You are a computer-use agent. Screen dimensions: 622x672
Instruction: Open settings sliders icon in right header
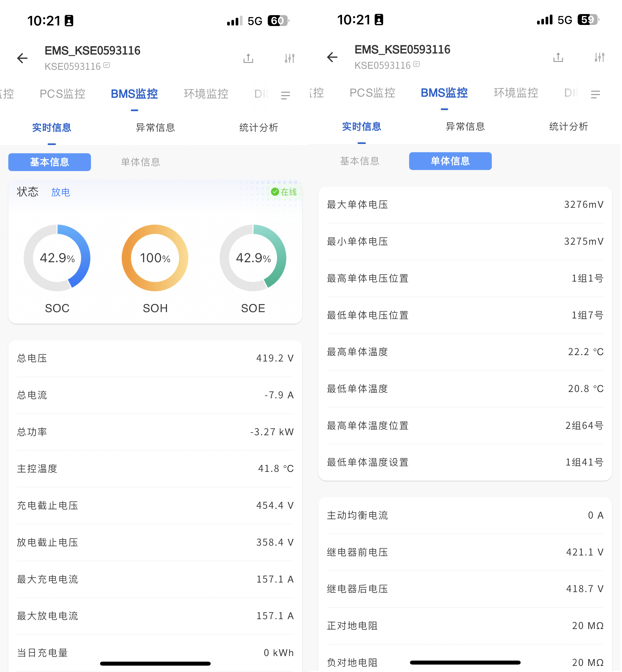pyautogui.click(x=599, y=57)
